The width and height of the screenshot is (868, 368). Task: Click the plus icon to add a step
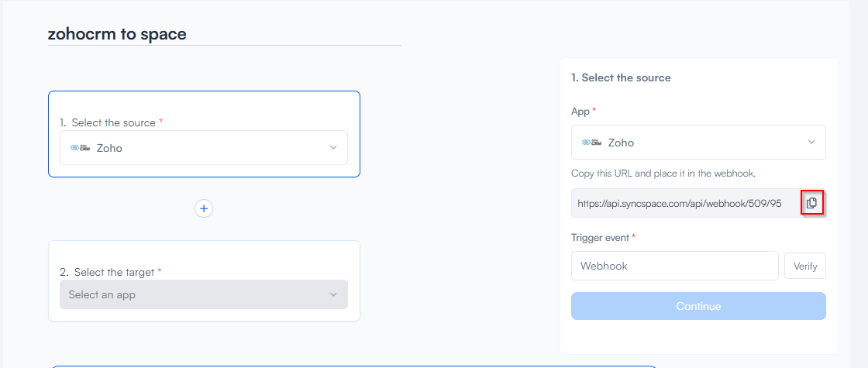(x=204, y=208)
